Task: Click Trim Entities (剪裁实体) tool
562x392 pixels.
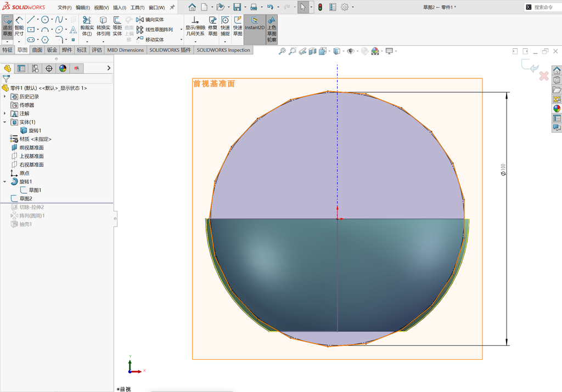Action: click(87, 26)
